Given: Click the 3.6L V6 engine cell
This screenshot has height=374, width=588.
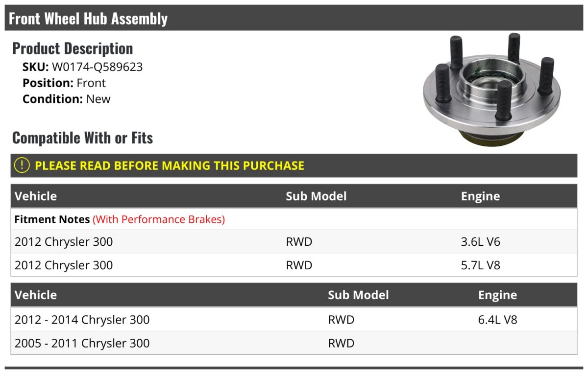Looking at the screenshot, I should point(480,241).
